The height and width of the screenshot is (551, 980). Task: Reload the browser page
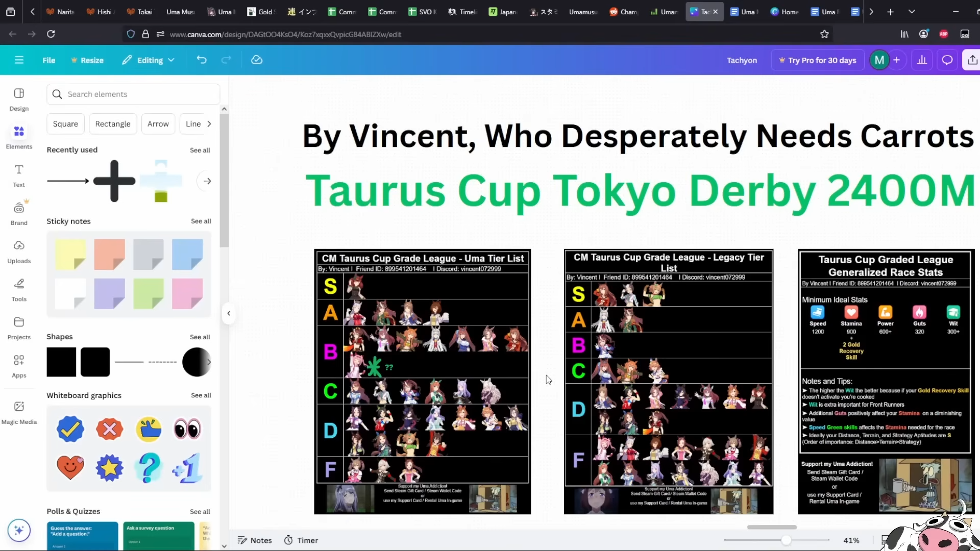click(x=51, y=34)
